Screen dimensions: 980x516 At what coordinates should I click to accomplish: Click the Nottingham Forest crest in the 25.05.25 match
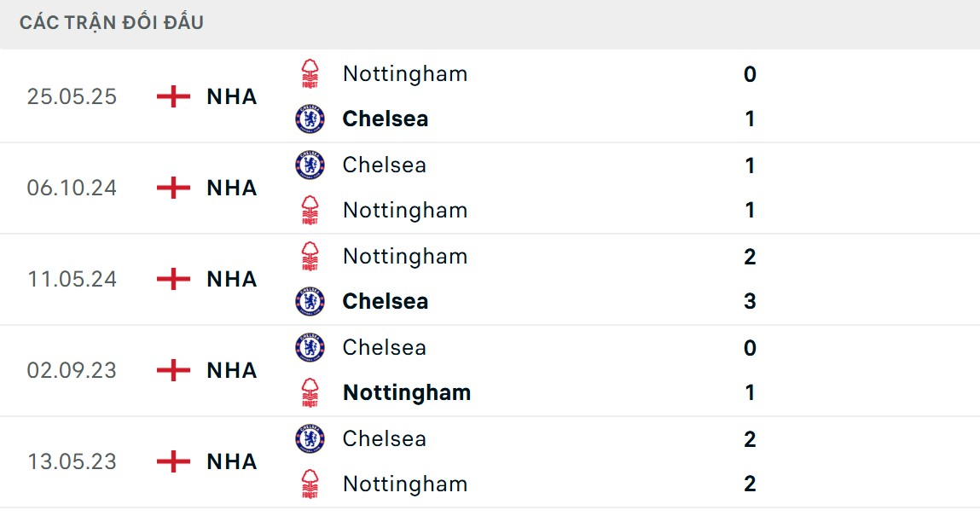click(310, 74)
